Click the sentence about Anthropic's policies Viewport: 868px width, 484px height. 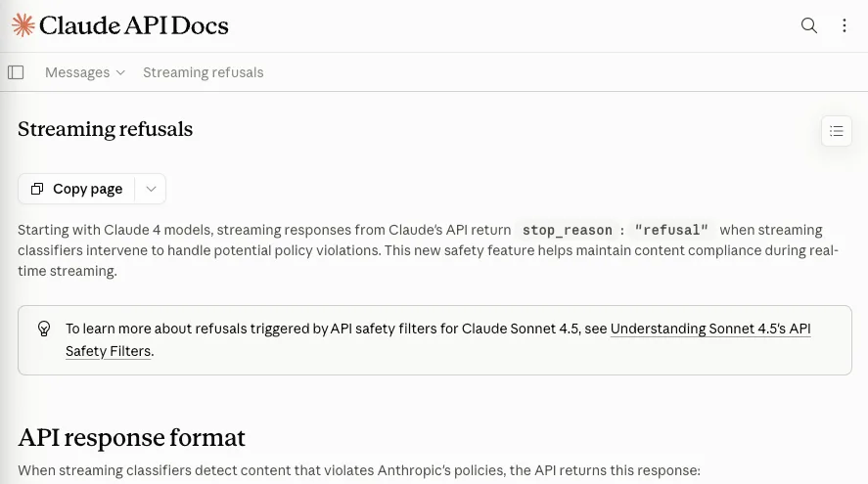[x=359, y=470]
